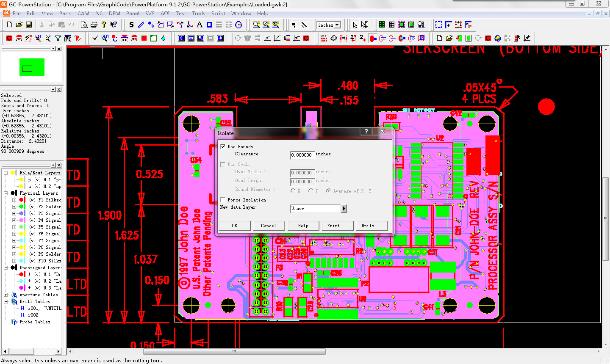Open the CAM menu
The height and width of the screenshot is (364, 610).
83,14
